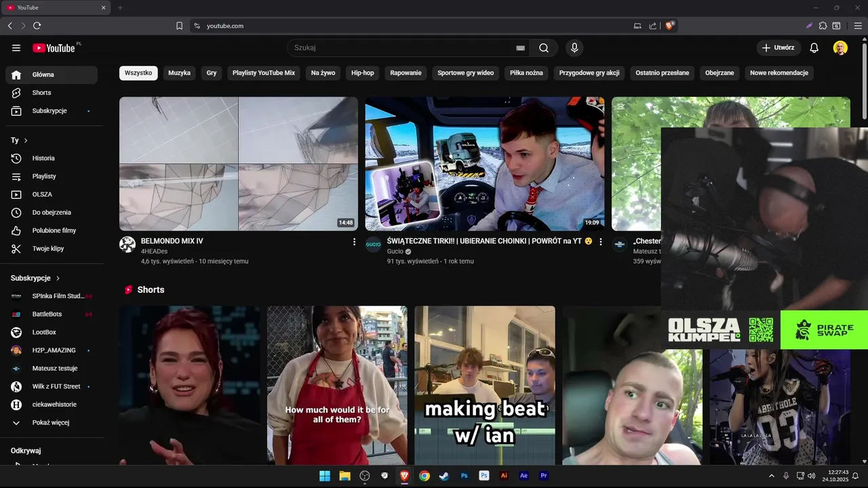The height and width of the screenshot is (488, 868).
Task: Open the browser main menu
Action: click(x=858, y=26)
